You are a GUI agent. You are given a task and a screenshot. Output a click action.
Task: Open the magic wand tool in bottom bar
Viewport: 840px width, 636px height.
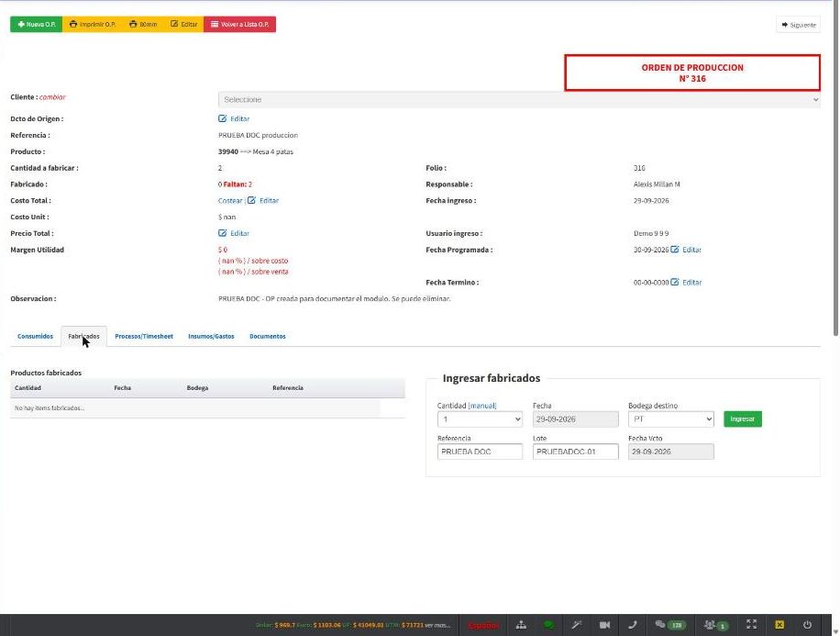tap(577, 625)
